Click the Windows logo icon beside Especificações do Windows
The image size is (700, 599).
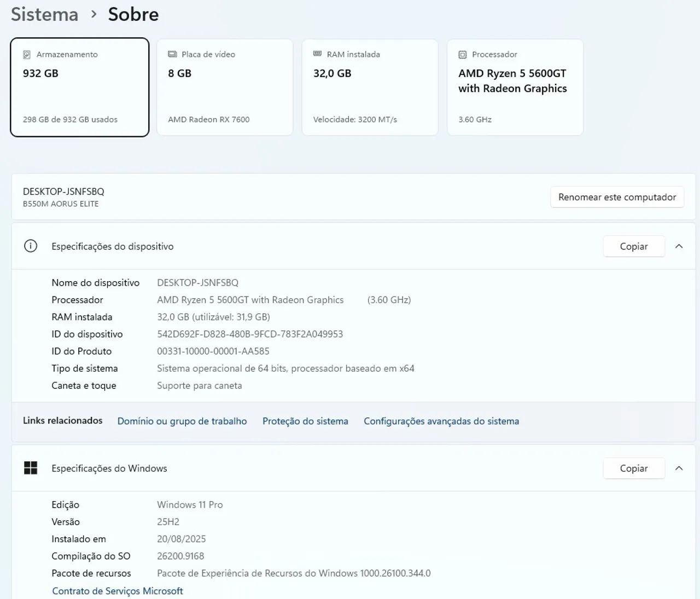tap(31, 468)
